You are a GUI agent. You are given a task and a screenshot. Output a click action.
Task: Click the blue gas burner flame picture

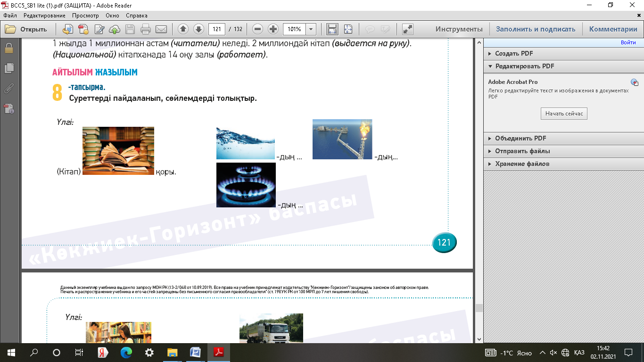246,185
